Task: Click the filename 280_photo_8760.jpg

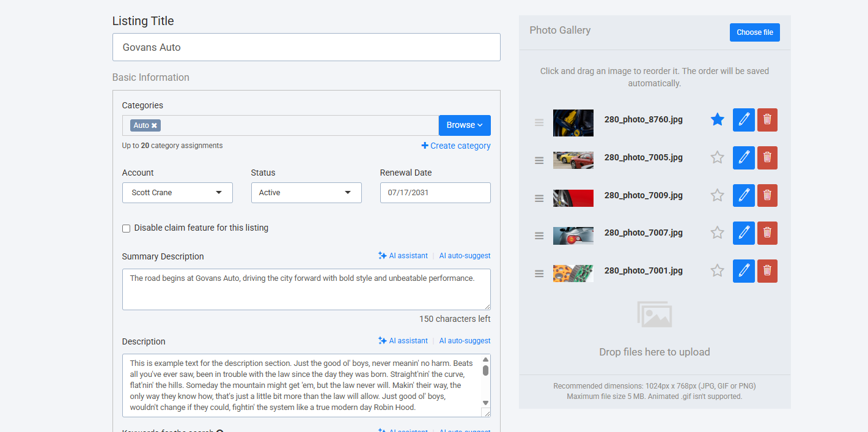Action: (x=644, y=120)
